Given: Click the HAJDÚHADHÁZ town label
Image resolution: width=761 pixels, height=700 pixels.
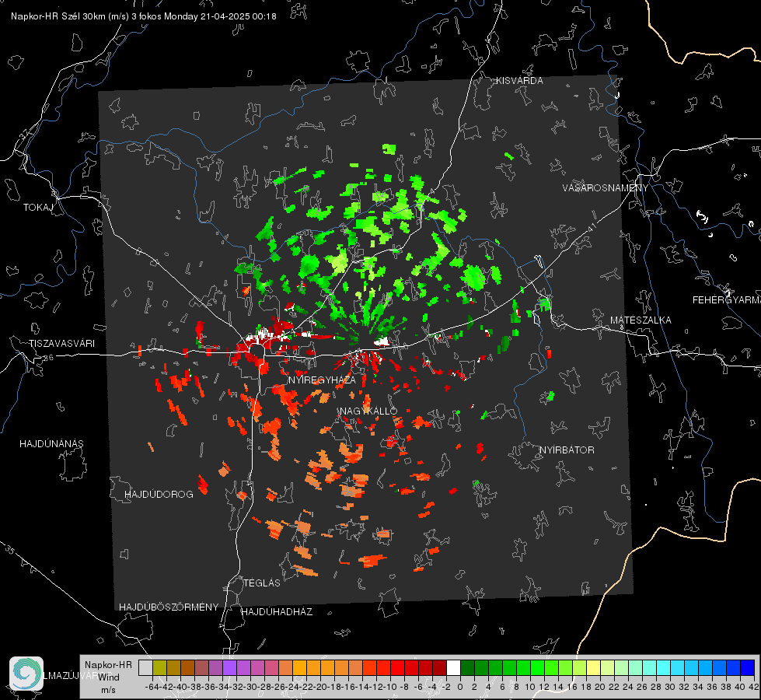Looking at the screenshot, I should 277,612.
